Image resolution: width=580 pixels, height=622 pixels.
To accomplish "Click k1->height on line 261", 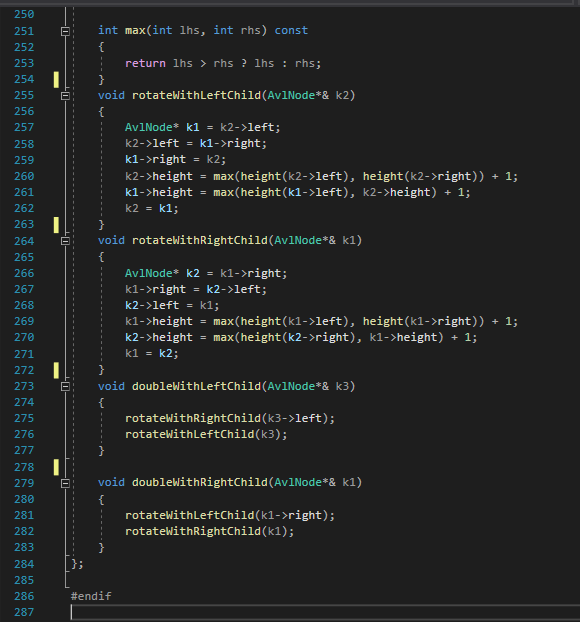I will [x=159, y=192].
